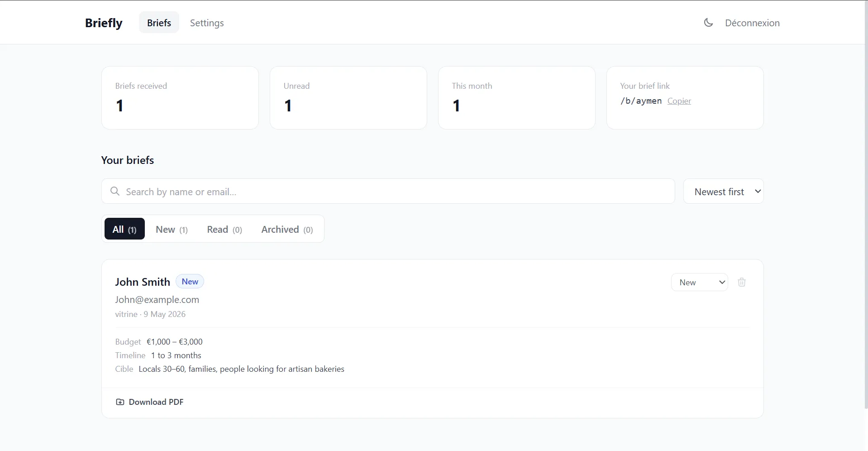The height and width of the screenshot is (451, 868).
Task: Click the Briefly logo
Action: (x=104, y=23)
